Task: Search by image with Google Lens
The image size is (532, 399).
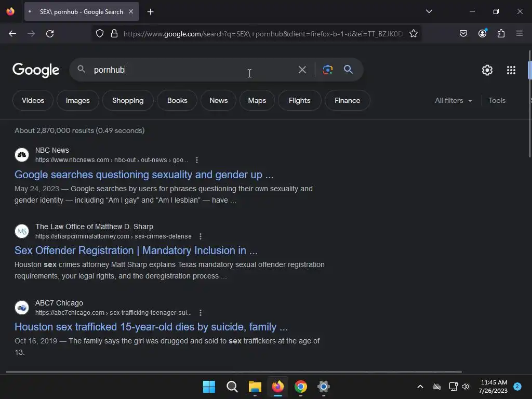Action: pyautogui.click(x=327, y=70)
